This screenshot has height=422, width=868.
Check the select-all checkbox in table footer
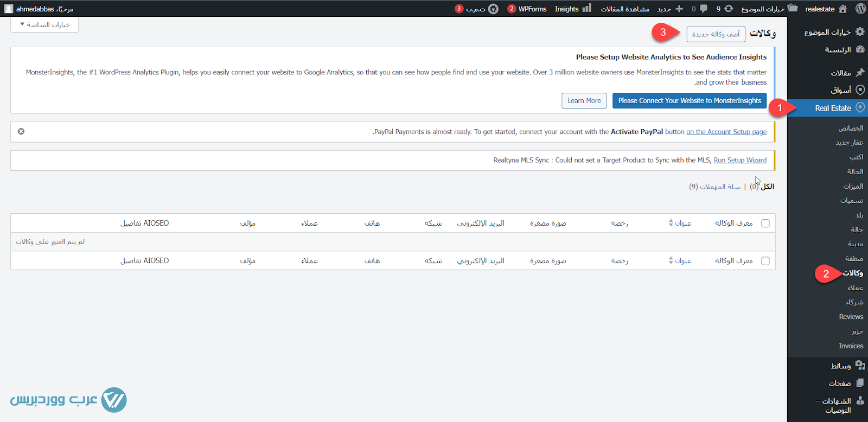(765, 261)
